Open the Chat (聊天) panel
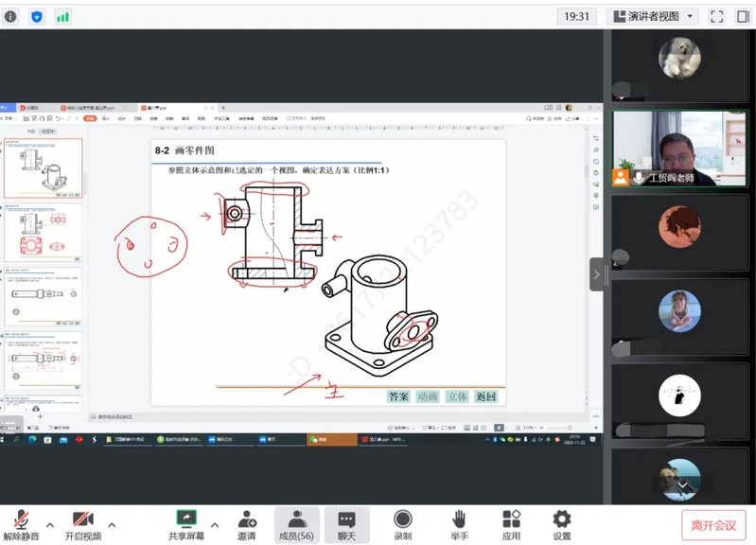The height and width of the screenshot is (545, 756). point(346,524)
